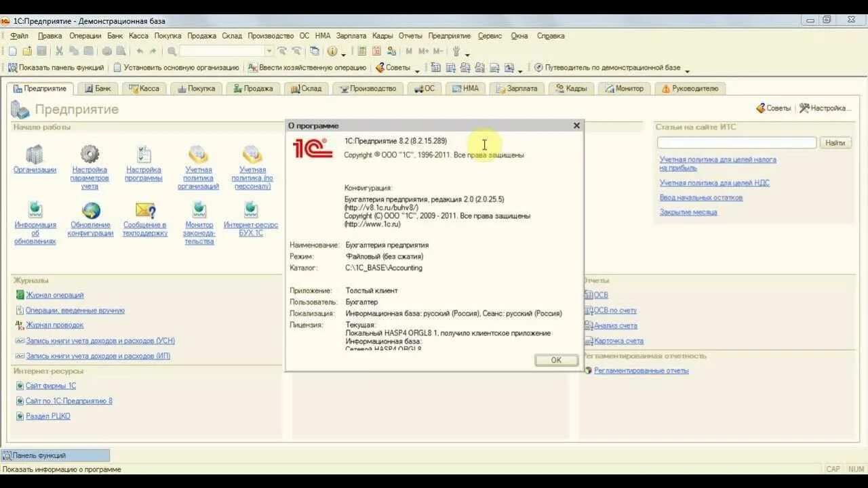Open Карточка счета report link
Viewport: 868px width, 488px height.
pos(618,341)
